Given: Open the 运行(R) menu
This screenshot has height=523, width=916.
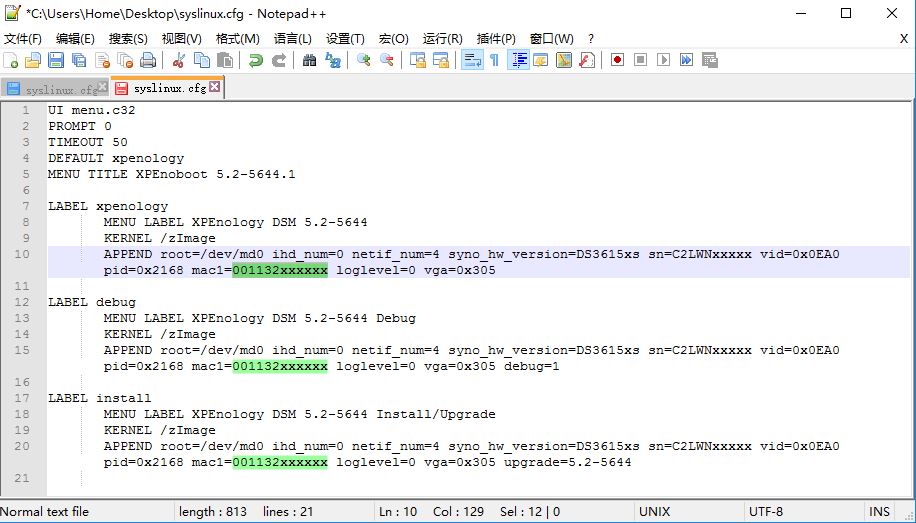Looking at the screenshot, I should coord(442,39).
